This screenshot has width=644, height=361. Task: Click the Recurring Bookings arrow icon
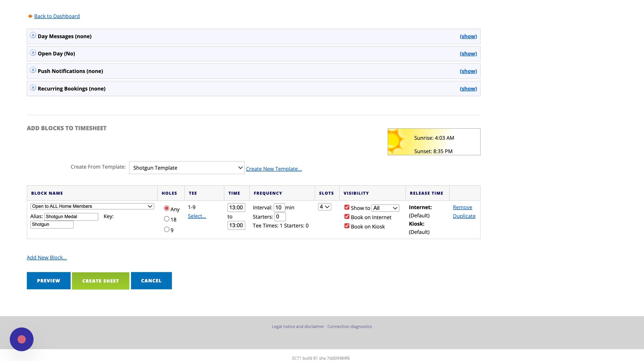[x=33, y=87]
